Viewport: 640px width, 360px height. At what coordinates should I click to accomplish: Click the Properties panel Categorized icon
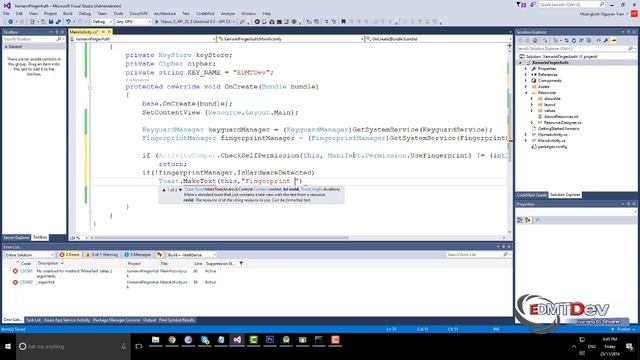pos(520,220)
